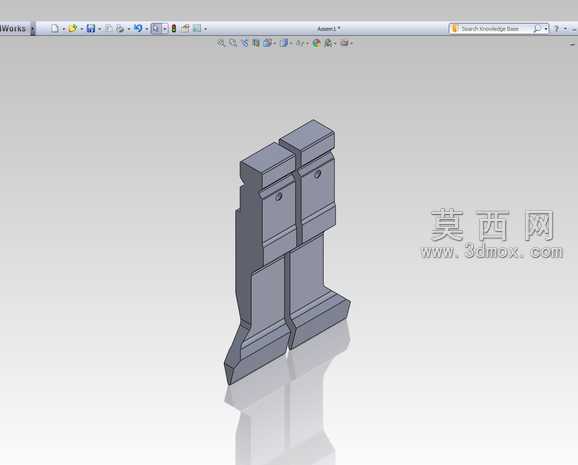Click the Previous View icon
Image resolution: width=578 pixels, height=465 pixels.
(x=244, y=43)
